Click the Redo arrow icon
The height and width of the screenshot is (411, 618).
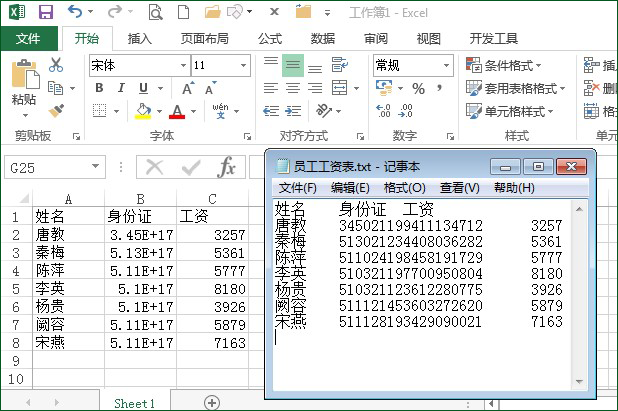tap(114, 12)
